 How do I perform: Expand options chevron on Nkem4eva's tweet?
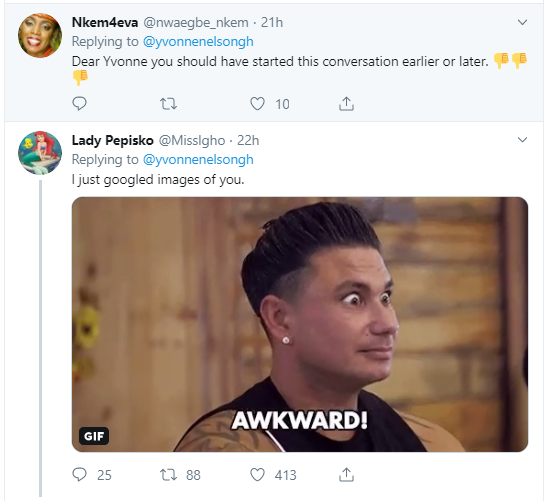[523, 22]
